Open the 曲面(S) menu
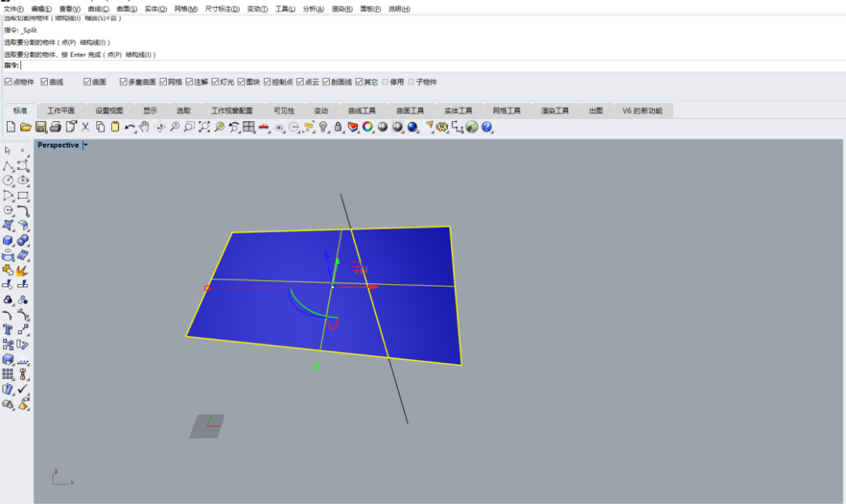The image size is (846, 504). coord(127,9)
